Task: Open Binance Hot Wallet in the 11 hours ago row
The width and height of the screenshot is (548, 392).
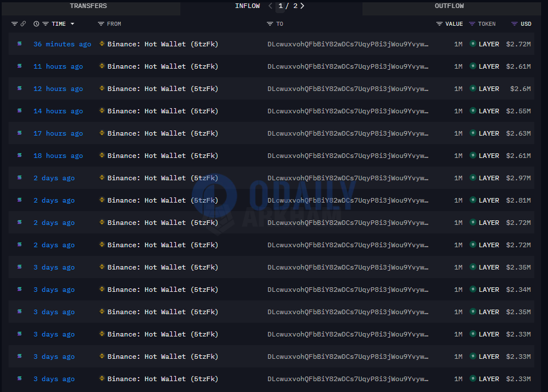Action: click(x=163, y=66)
